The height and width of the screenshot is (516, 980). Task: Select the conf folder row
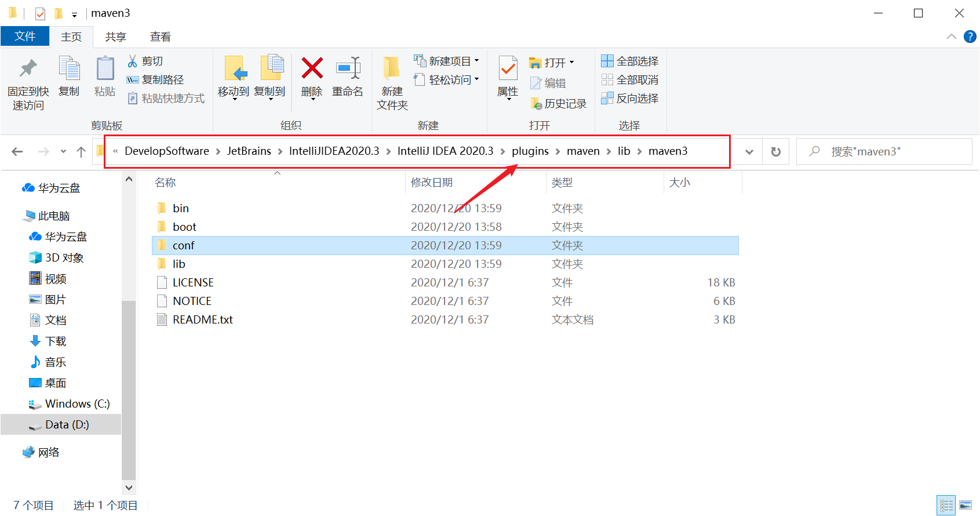click(x=445, y=245)
